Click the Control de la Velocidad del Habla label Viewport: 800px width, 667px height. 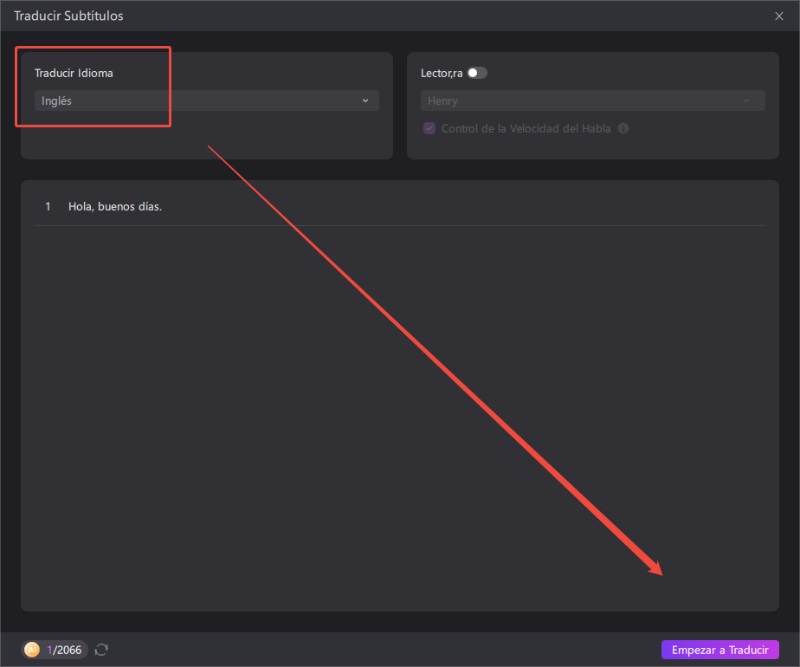click(x=526, y=129)
